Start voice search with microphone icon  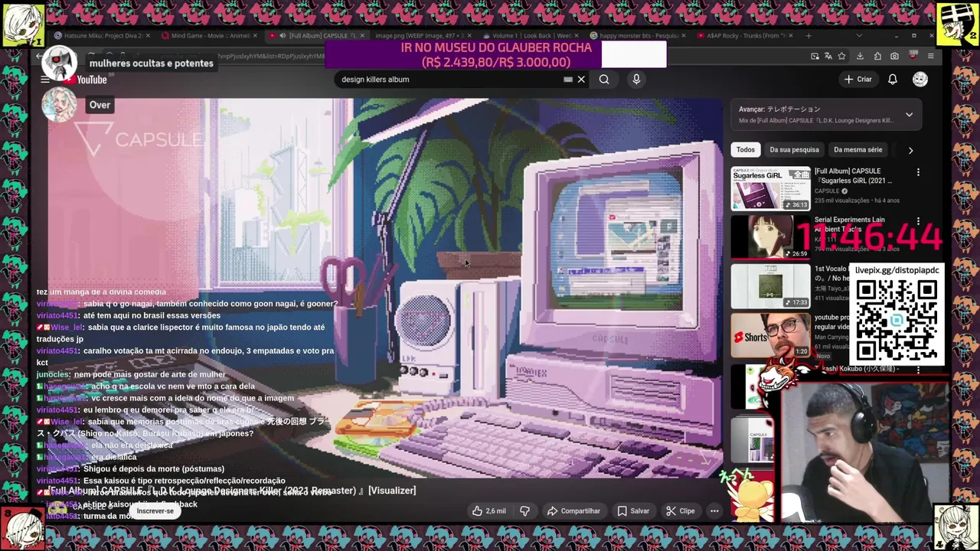[x=636, y=80]
